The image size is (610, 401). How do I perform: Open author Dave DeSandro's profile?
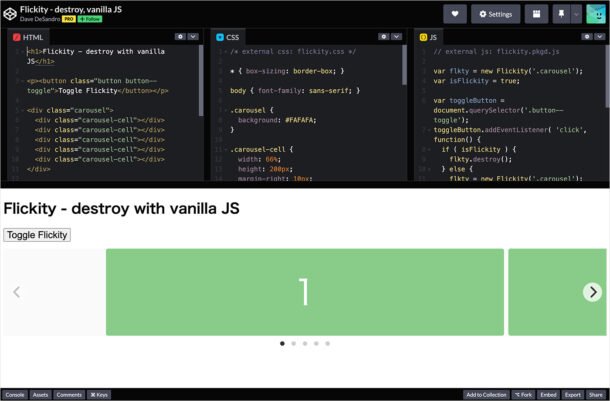tap(40, 19)
